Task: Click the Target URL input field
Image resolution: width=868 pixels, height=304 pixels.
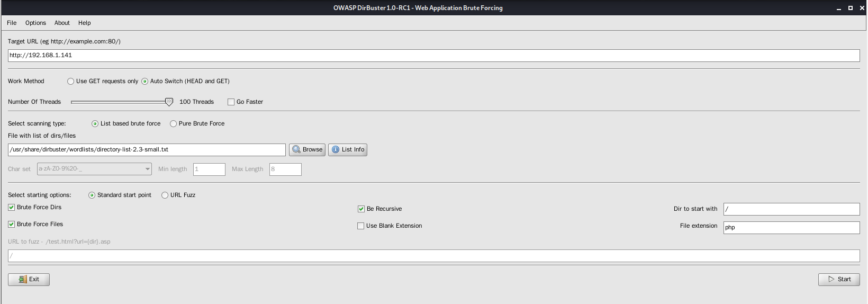Action: (433, 56)
